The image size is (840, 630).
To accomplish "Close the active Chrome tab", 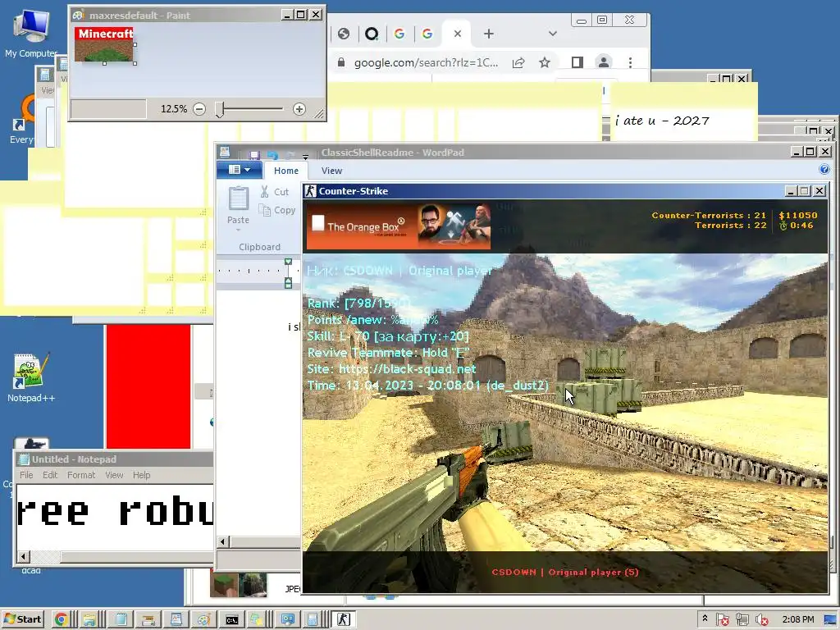I will tap(458, 34).
